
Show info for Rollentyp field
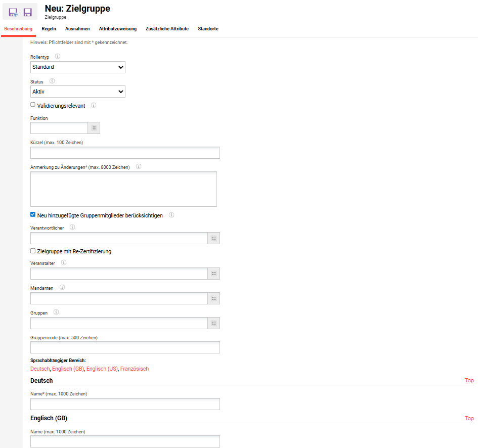[x=57, y=57]
